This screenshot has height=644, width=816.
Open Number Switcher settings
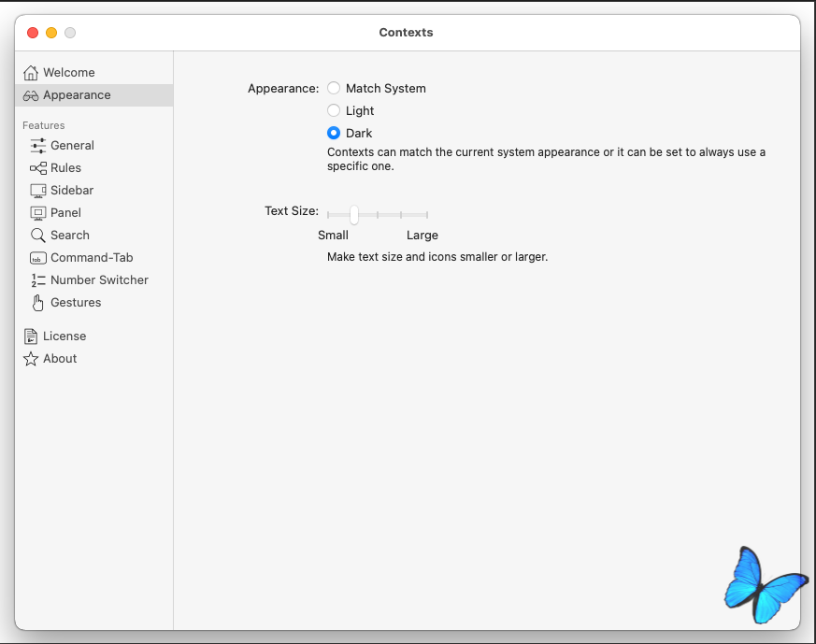coord(94,279)
